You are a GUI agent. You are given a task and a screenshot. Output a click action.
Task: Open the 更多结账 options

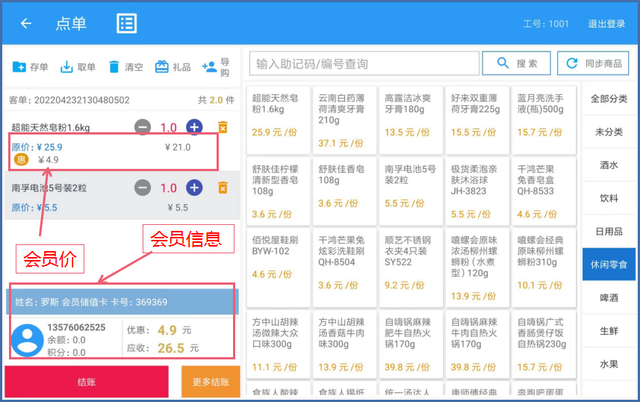pos(211,382)
